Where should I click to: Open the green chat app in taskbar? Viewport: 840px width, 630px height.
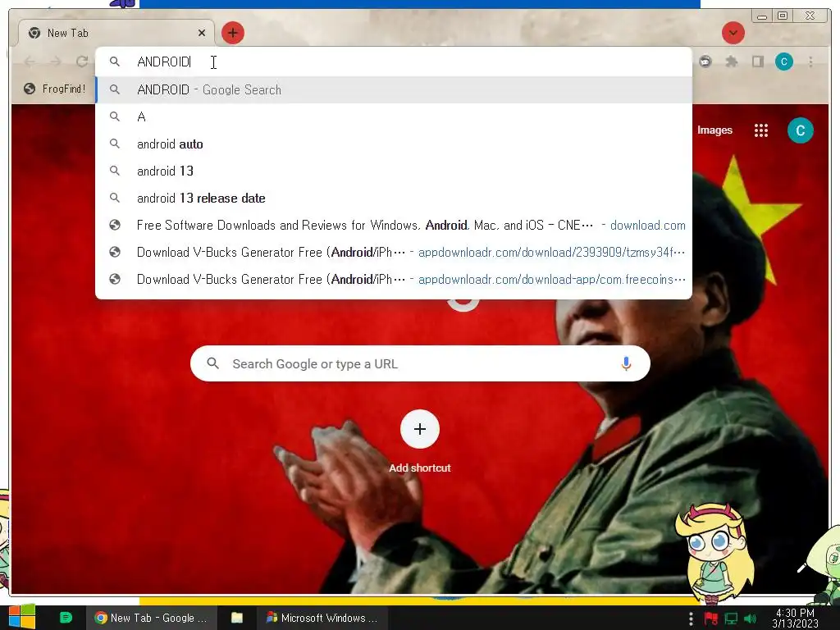coord(66,618)
